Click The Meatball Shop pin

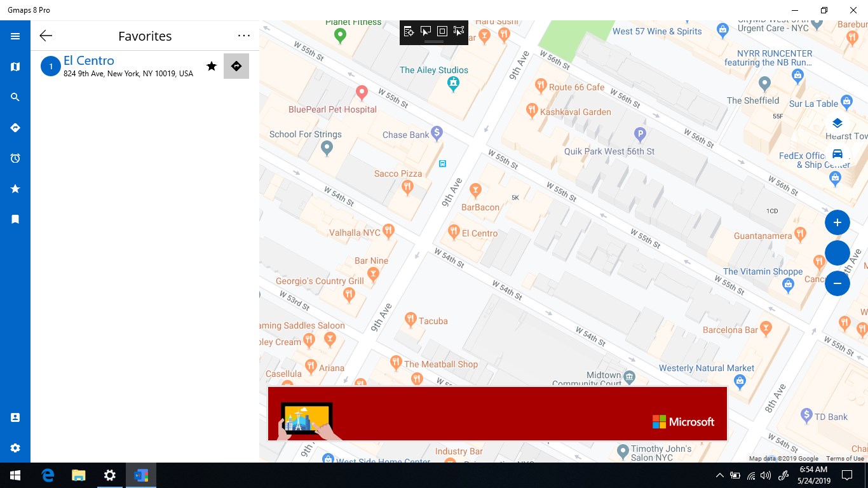(396, 363)
